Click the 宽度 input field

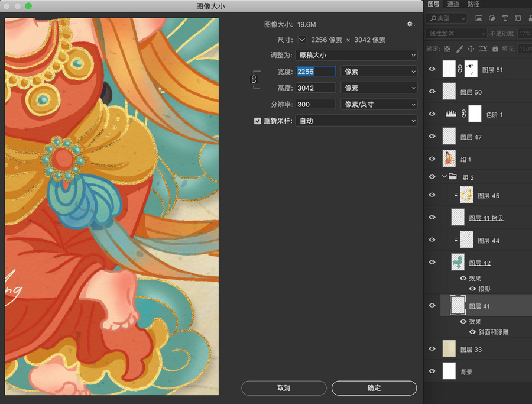pyautogui.click(x=316, y=72)
